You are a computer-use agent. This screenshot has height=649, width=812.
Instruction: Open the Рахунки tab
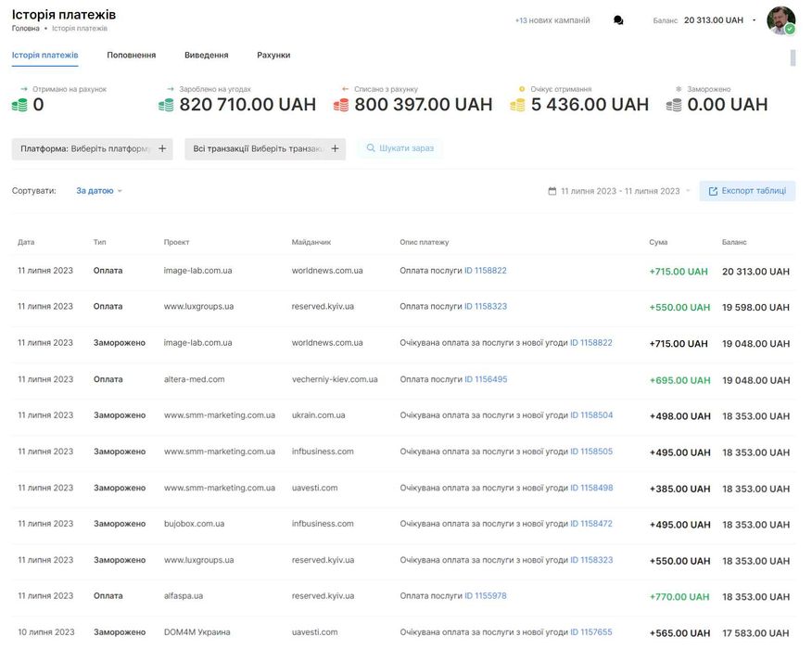pos(273,56)
